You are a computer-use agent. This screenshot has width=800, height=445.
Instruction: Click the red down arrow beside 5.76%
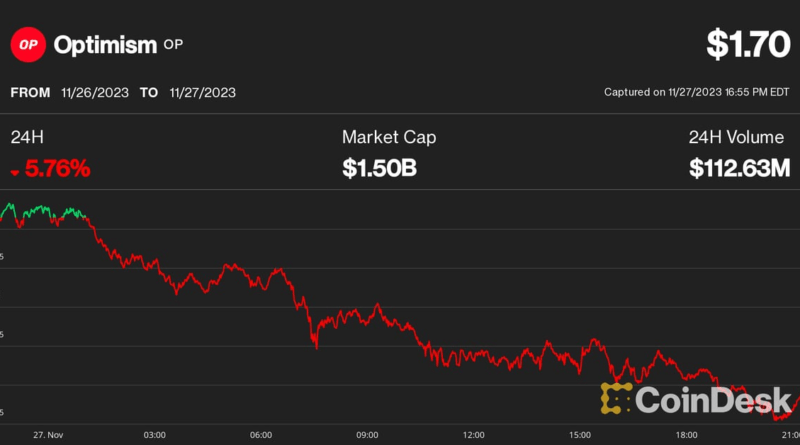pos(15,172)
